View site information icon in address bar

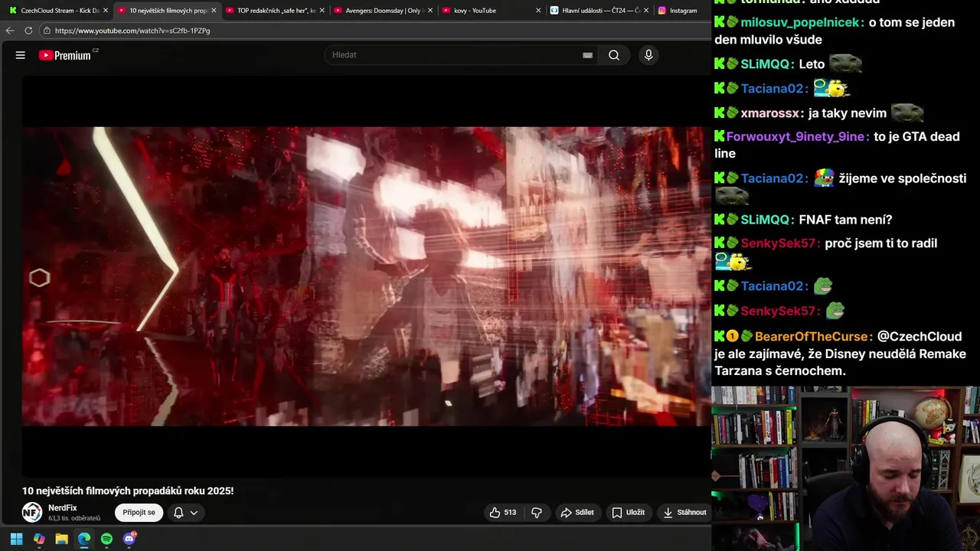pyautogui.click(x=47, y=31)
